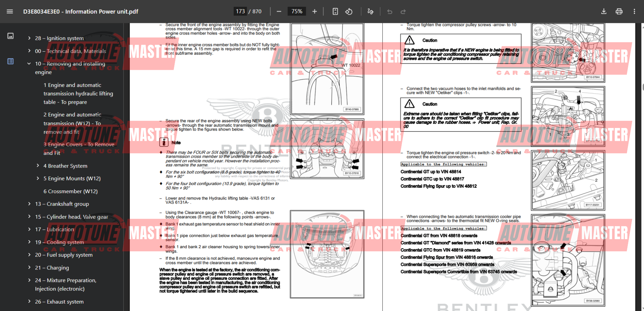Switch sidebar to document outline view
This screenshot has width=644, height=311.
10,61
